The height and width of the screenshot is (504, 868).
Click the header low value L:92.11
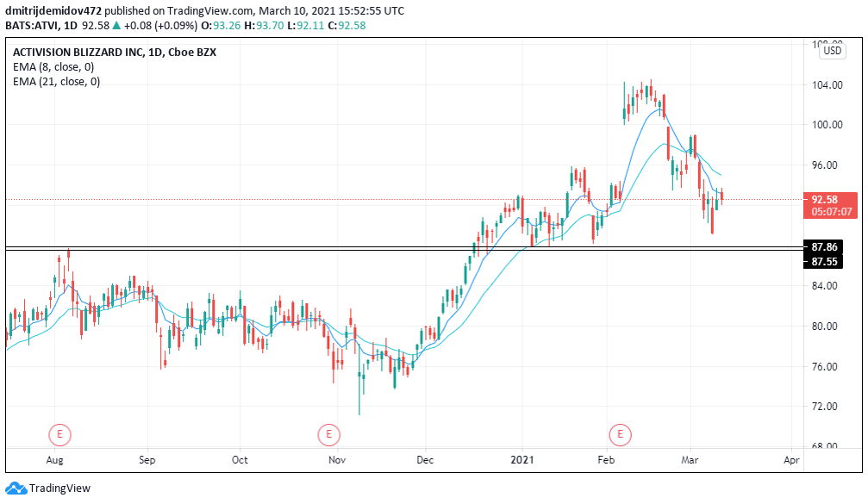pos(306,26)
